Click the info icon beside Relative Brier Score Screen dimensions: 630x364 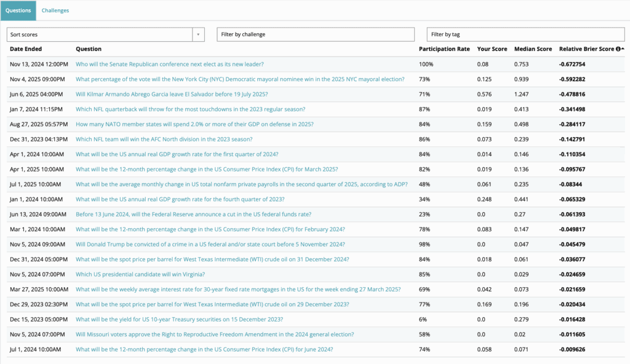[618, 49]
